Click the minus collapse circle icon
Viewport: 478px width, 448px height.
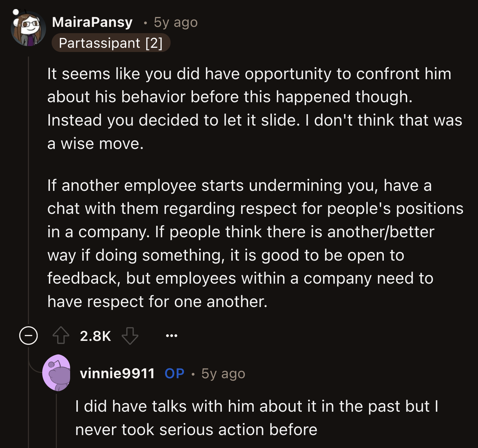[28, 336]
